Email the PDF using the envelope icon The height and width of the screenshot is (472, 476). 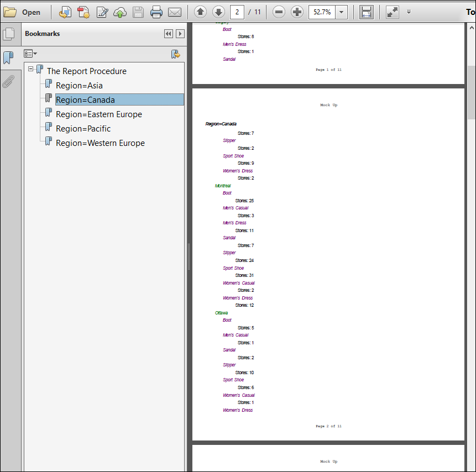(175, 12)
